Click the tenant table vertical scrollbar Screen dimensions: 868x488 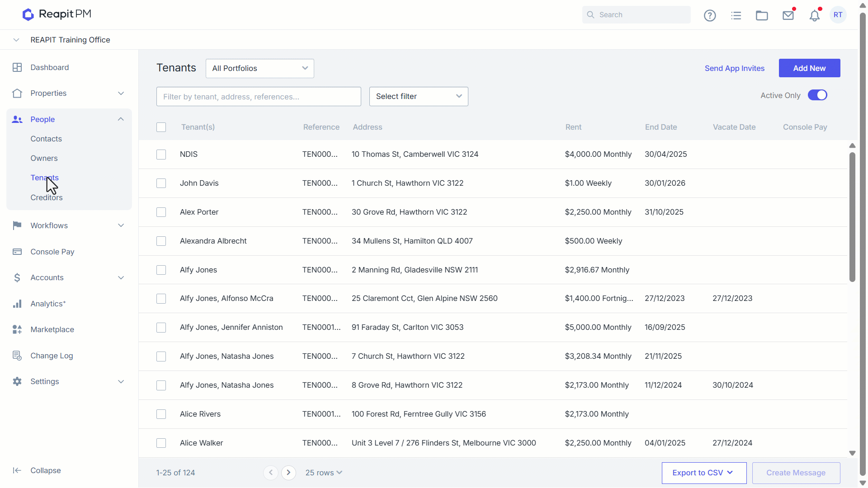(x=852, y=217)
